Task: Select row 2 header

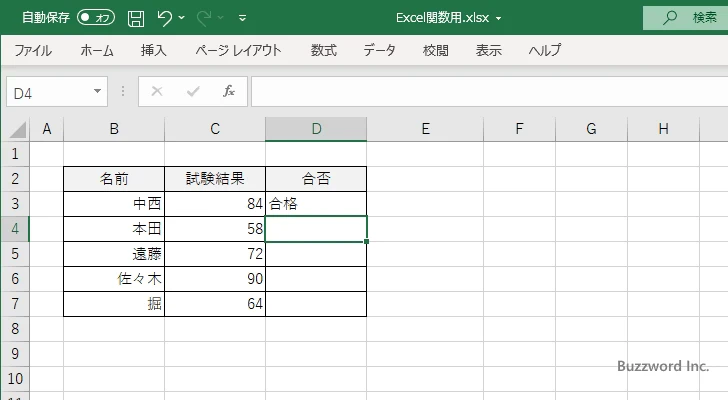Action: click(15, 179)
